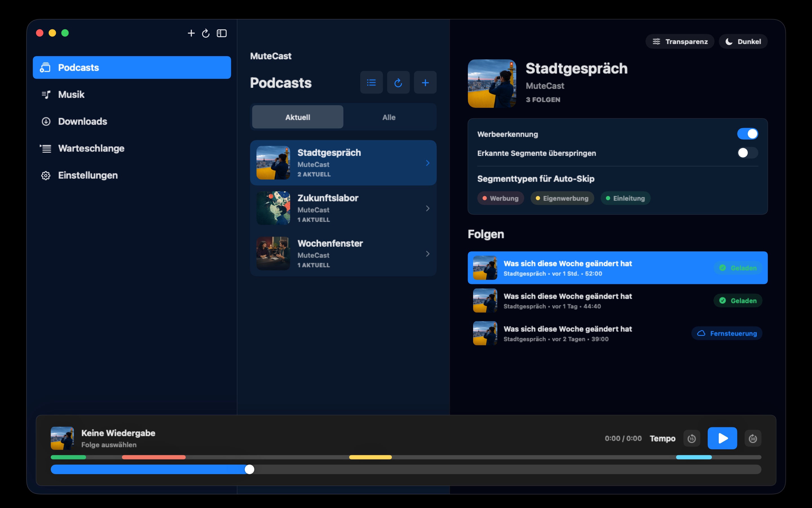The height and width of the screenshot is (508, 812).
Task: Select the Zukunftslabor podcast cover
Action: tap(273, 208)
